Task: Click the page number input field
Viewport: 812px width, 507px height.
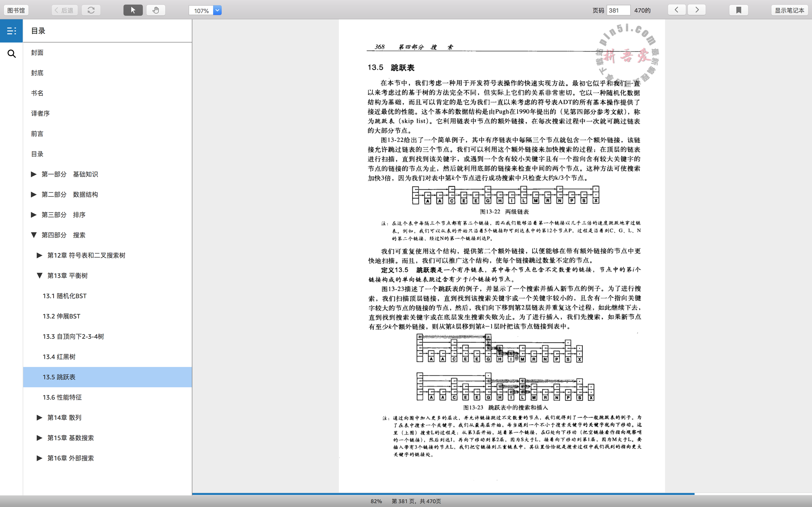Action: pos(618,10)
